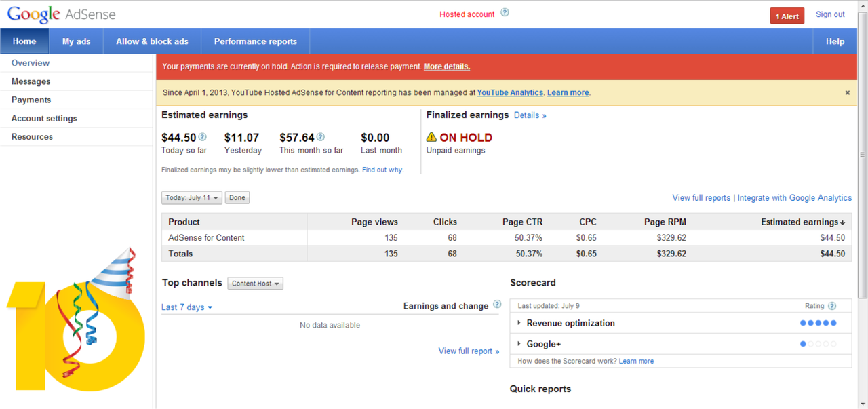Click the AdSense for Content row label

click(x=206, y=238)
